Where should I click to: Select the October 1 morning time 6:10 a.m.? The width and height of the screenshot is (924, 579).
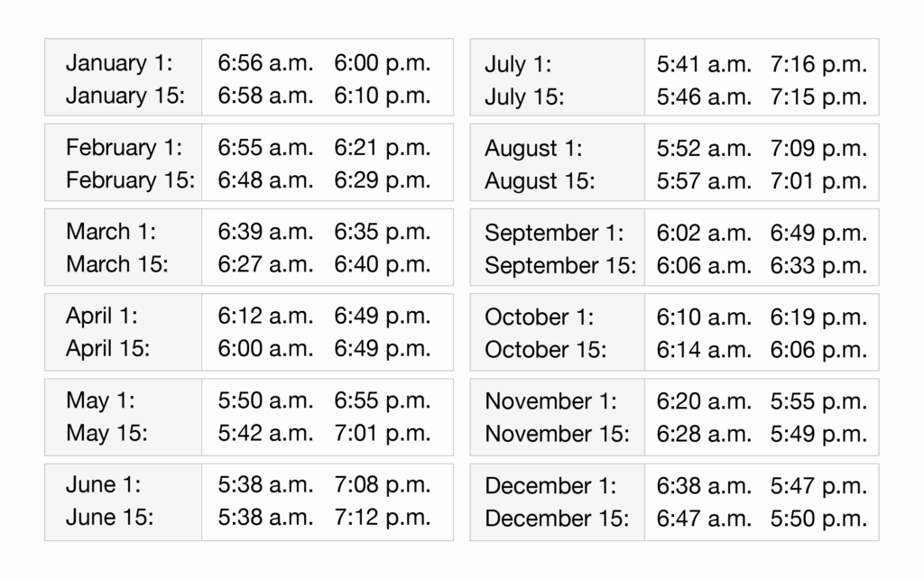coord(704,317)
